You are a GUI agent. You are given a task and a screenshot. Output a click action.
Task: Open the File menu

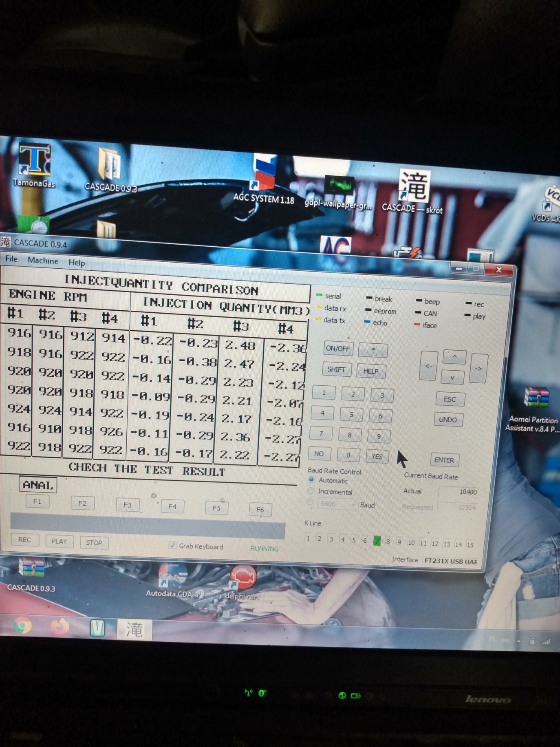tap(11, 259)
